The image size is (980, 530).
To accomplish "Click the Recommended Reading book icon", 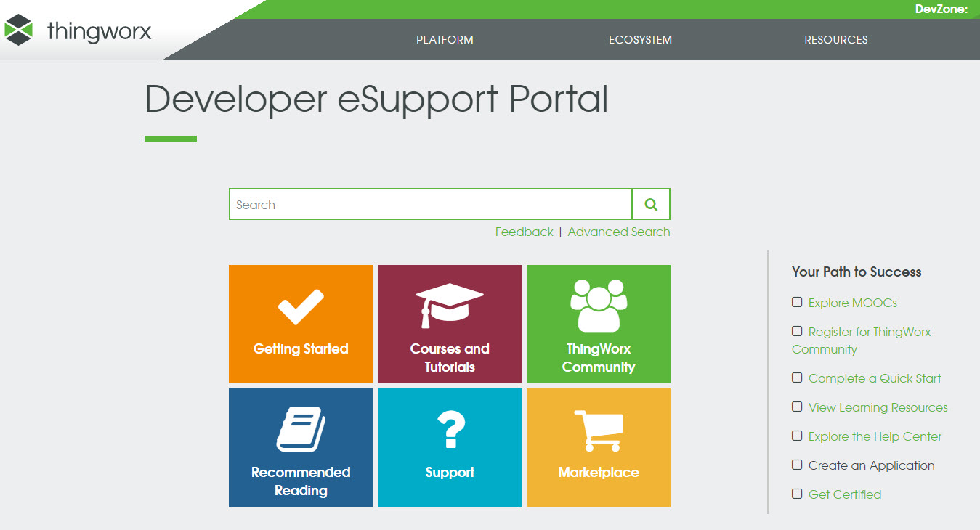I will [x=301, y=429].
